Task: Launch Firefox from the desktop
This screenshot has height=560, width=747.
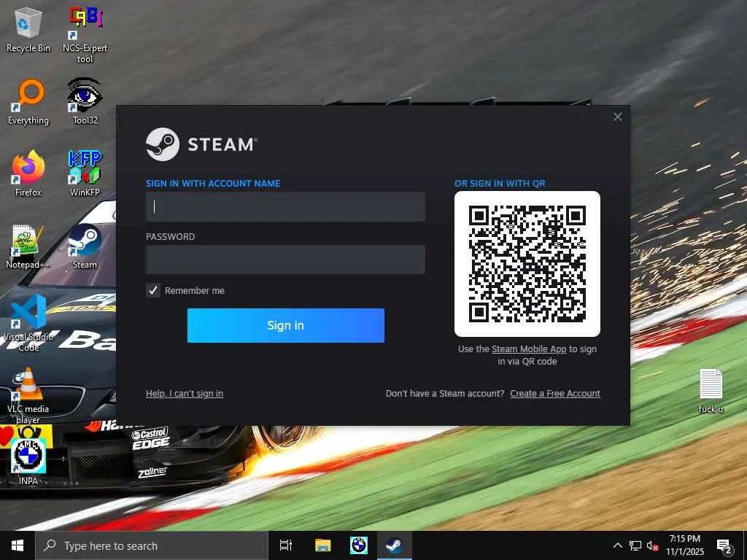Action: (28, 174)
